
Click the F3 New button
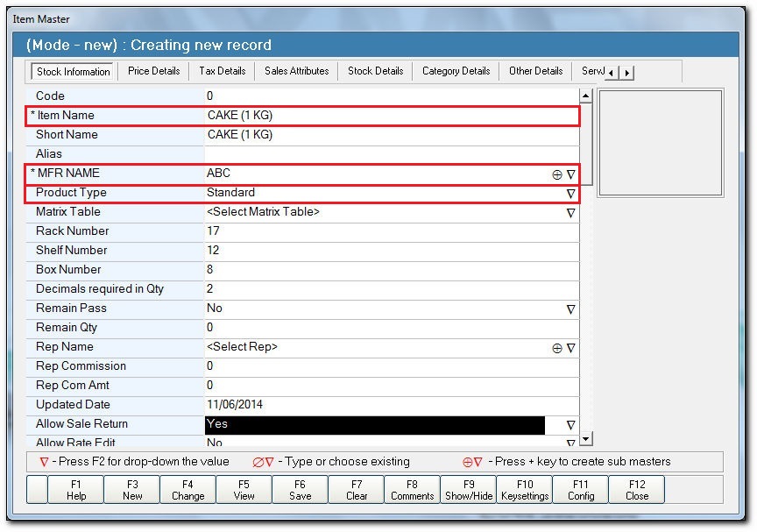(132, 490)
